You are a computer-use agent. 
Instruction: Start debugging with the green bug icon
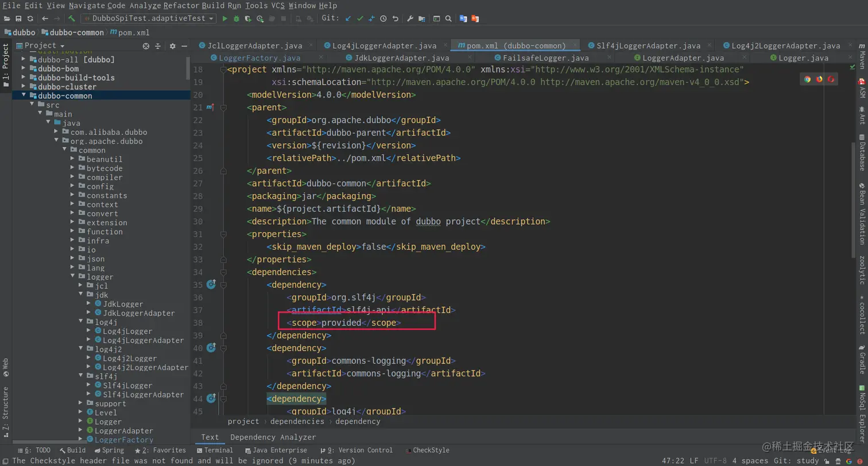point(237,18)
